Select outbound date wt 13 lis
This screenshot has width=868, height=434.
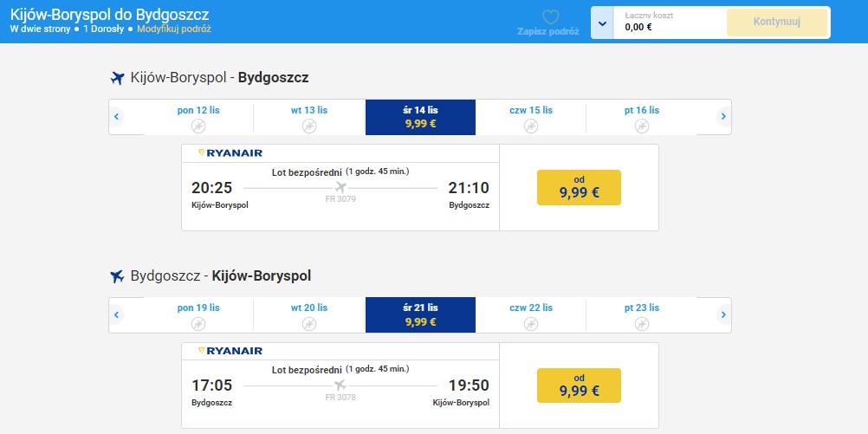pyautogui.click(x=309, y=117)
